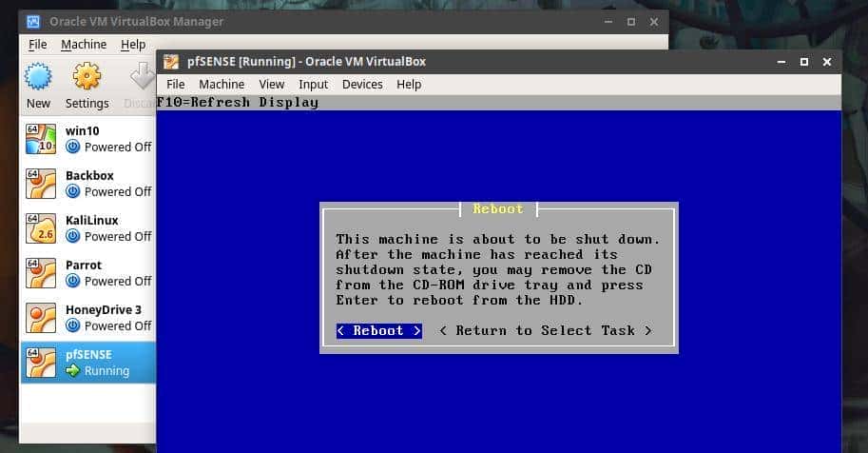Maximize the pfSENSE VM window

click(803, 62)
